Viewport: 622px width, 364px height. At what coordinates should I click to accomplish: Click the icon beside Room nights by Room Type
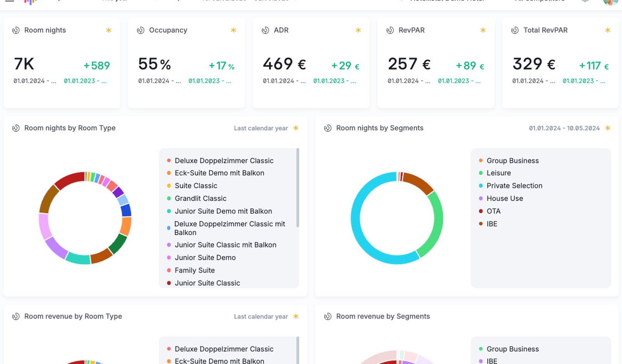[x=16, y=128]
